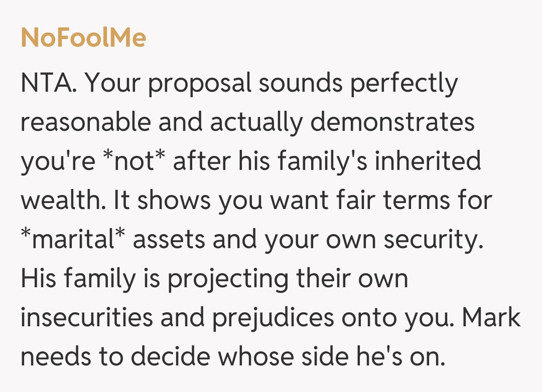Click the word "perfectly" in the first line
This screenshot has height=392, width=542.
[x=404, y=85]
